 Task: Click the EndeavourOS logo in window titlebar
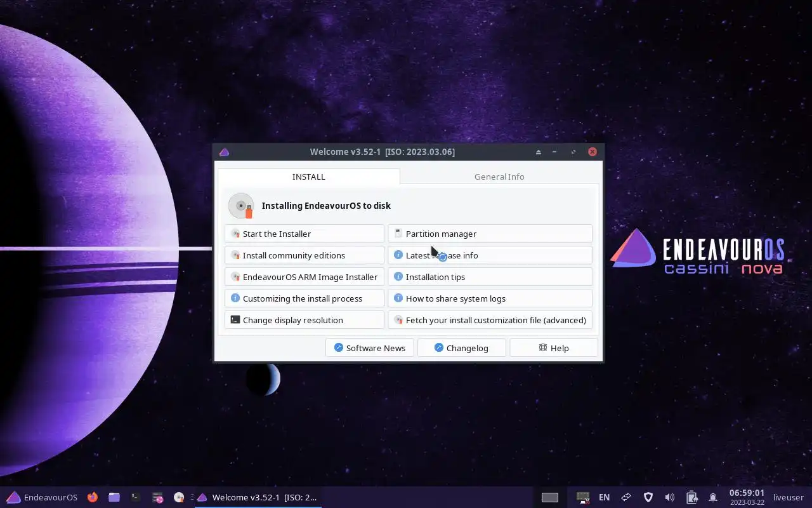point(224,152)
